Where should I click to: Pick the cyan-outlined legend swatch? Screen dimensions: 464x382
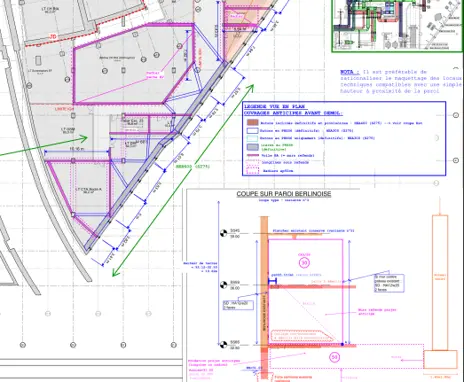252,138
